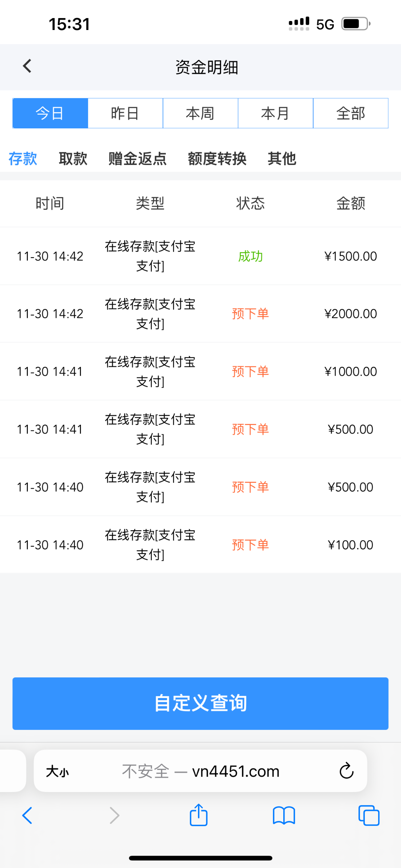401x868 pixels.
Task: Switch the date filter to 昨日
Action: tap(125, 113)
